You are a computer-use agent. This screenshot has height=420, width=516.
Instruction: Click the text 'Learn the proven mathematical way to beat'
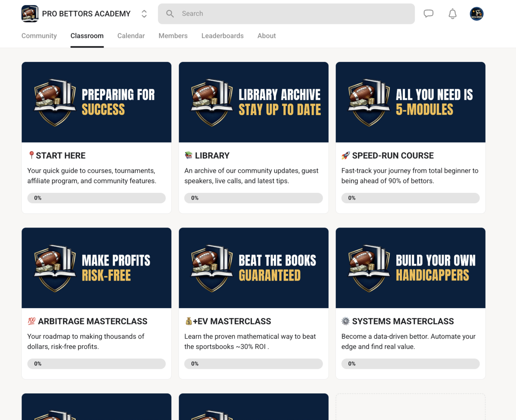(250, 336)
